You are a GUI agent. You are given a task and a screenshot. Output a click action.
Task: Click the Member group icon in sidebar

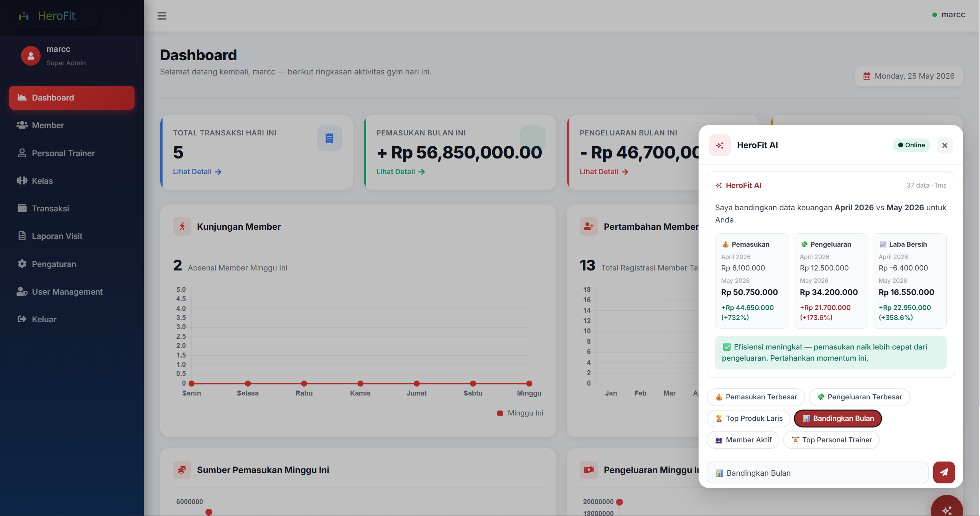coord(22,125)
